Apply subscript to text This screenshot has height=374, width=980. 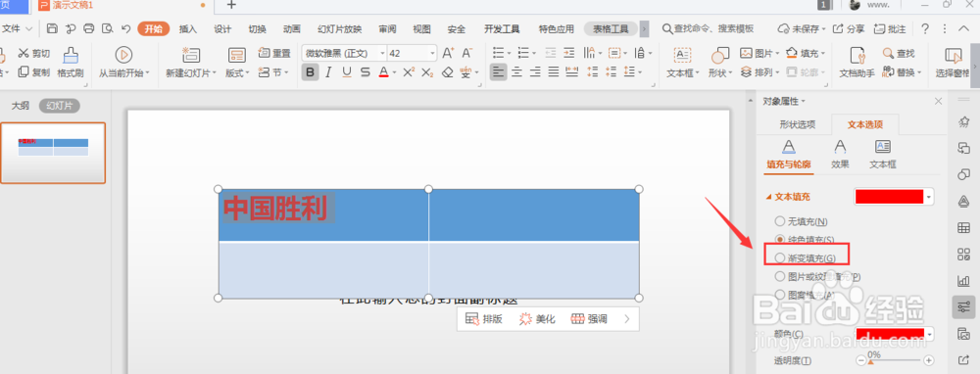[427, 72]
